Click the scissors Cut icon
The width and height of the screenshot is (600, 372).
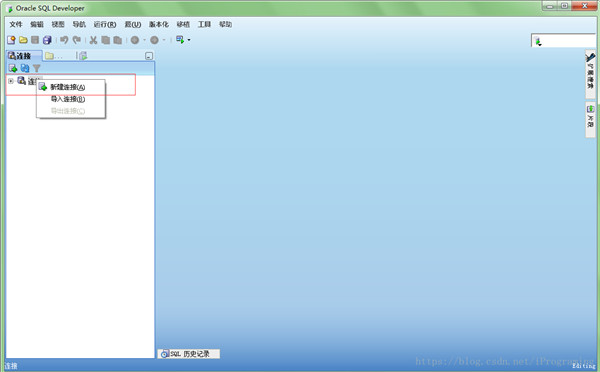click(x=93, y=40)
